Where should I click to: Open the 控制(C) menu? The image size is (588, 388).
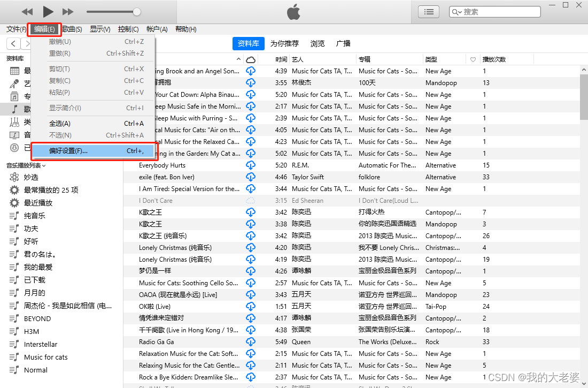pos(128,29)
